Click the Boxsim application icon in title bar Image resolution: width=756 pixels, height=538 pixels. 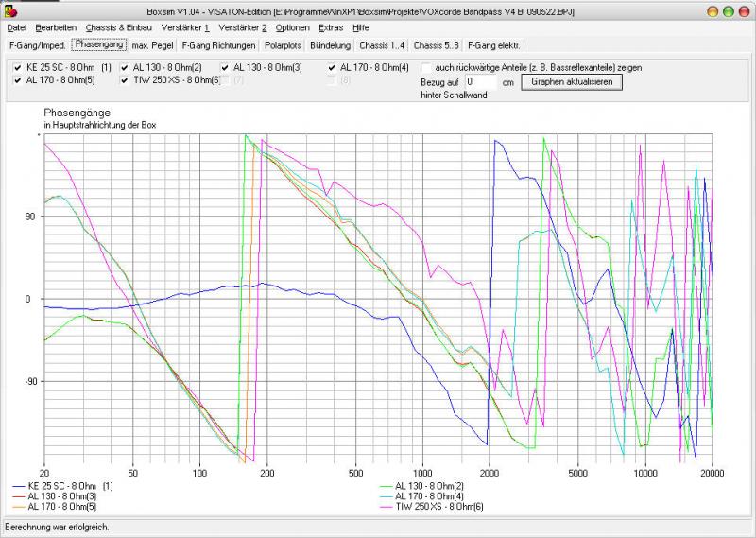pos(9,10)
